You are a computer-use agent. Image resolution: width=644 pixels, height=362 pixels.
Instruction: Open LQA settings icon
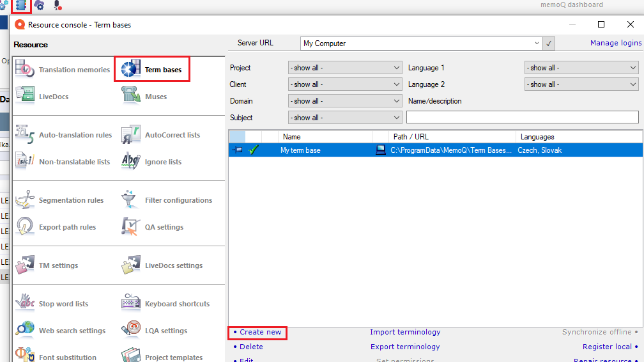[131, 330]
